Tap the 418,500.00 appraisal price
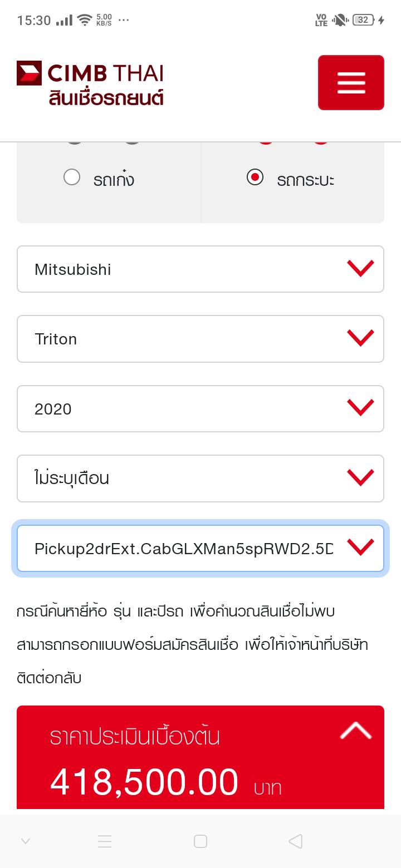 coord(144,782)
